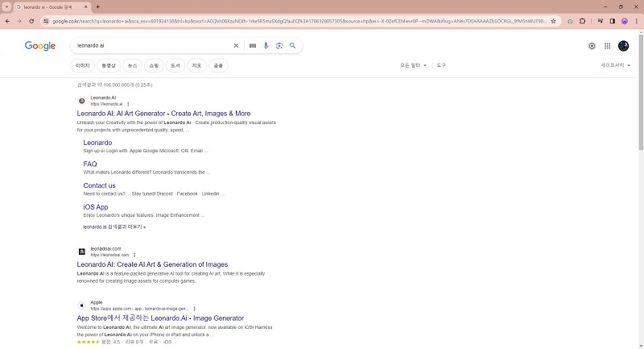Open the Contact us sitelink
The height and width of the screenshot is (349, 644).
point(99,185)
